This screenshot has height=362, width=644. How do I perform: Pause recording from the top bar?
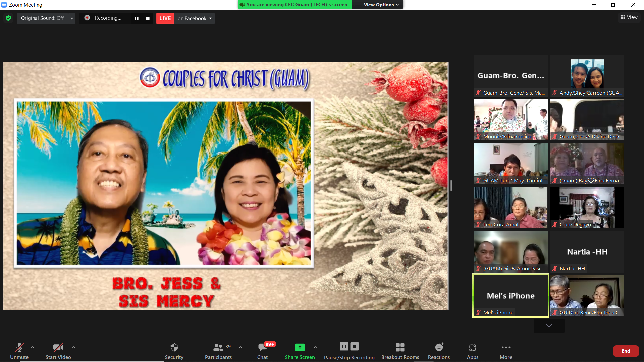coord(137,18)
